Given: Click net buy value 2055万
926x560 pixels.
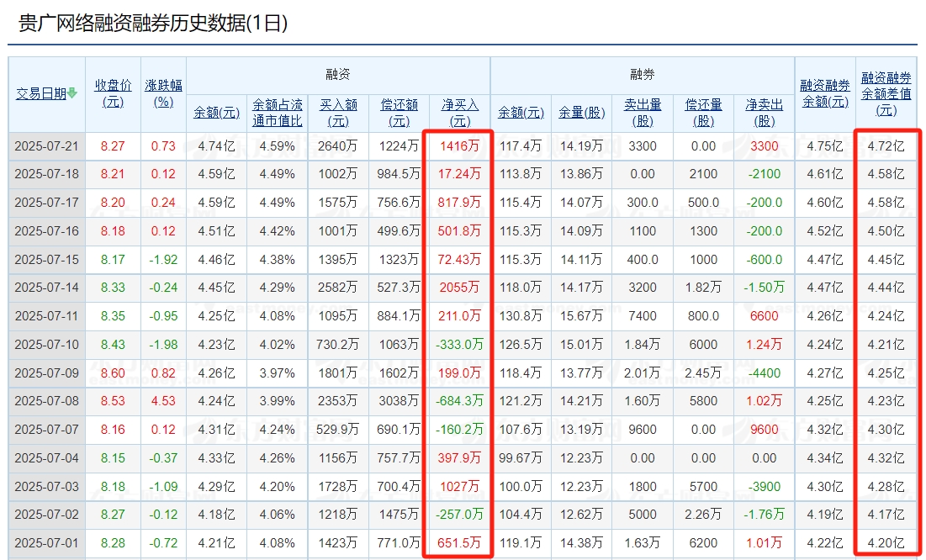Looking at the screenshot, I should click(x=459, y=288).
